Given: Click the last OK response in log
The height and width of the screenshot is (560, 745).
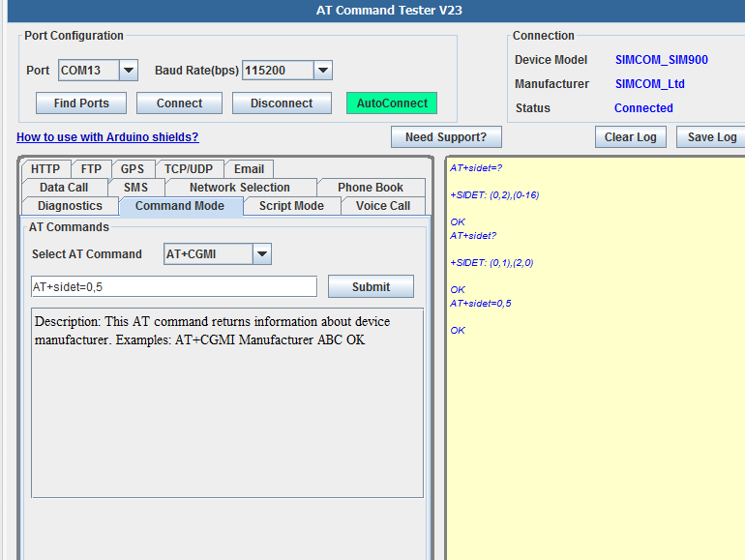Looking at the screenshot, I should point(458,331).
